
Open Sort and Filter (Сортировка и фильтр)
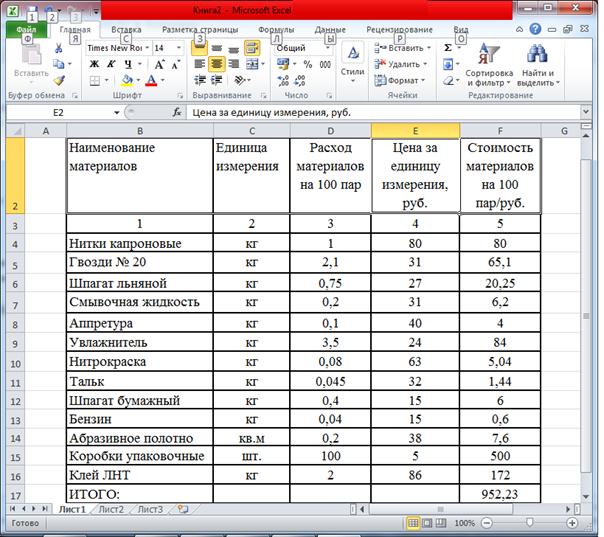point(489,65)
